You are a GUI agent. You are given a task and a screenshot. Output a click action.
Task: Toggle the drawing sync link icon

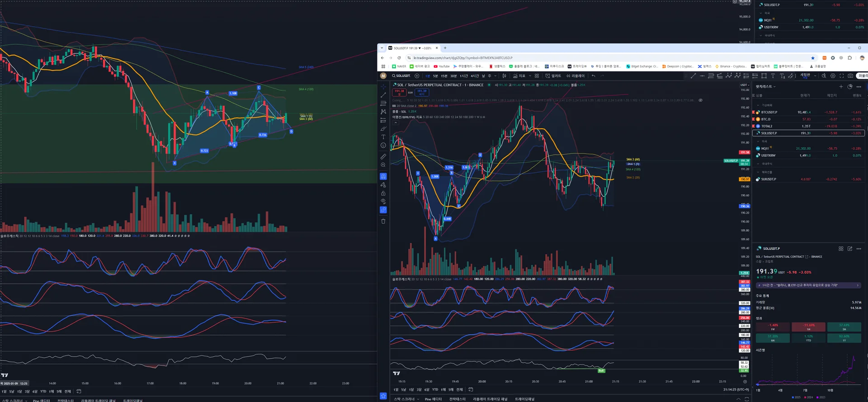[383, 210]
